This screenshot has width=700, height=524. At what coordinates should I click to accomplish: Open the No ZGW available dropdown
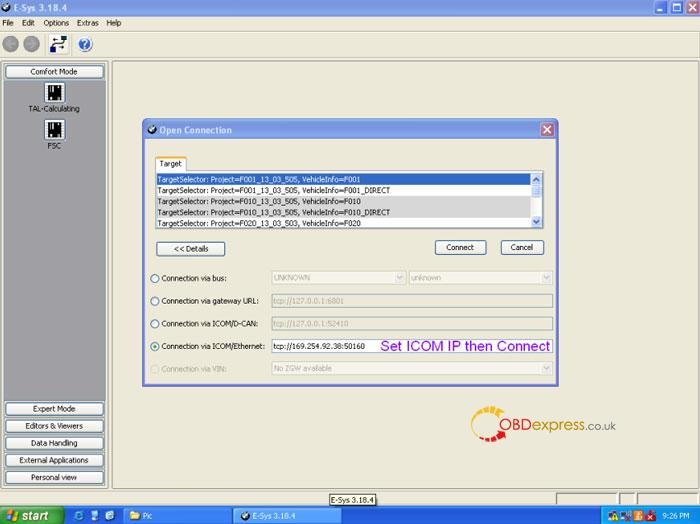coord(412,369)
